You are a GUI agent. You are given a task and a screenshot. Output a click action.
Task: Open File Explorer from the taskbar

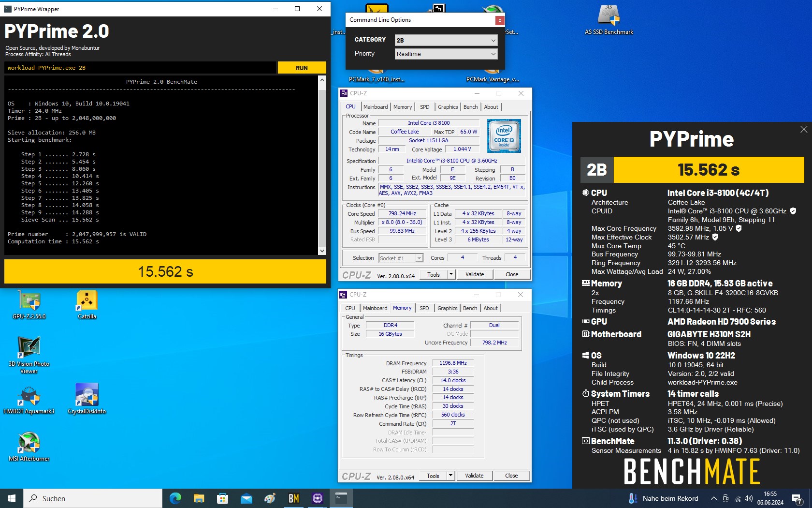199,498
